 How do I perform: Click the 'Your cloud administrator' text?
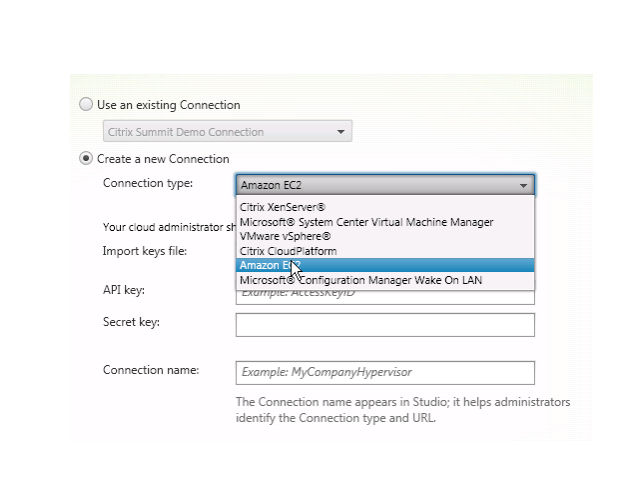169,227
